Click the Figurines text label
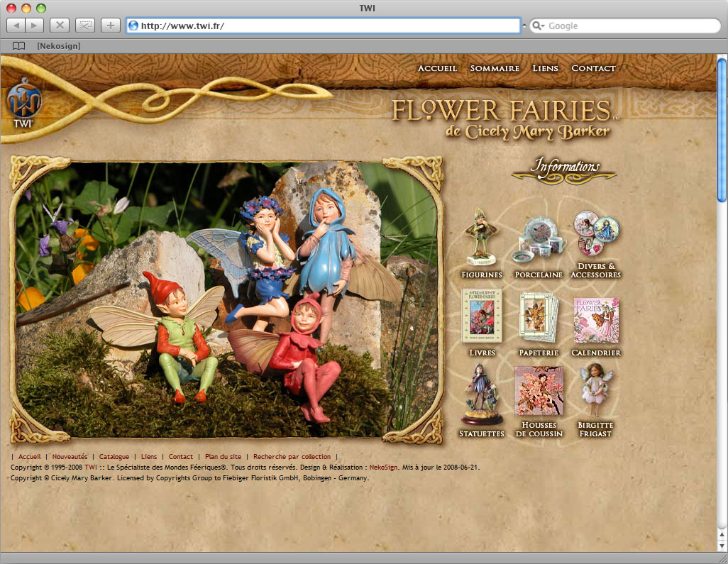 tap(482, 275)
